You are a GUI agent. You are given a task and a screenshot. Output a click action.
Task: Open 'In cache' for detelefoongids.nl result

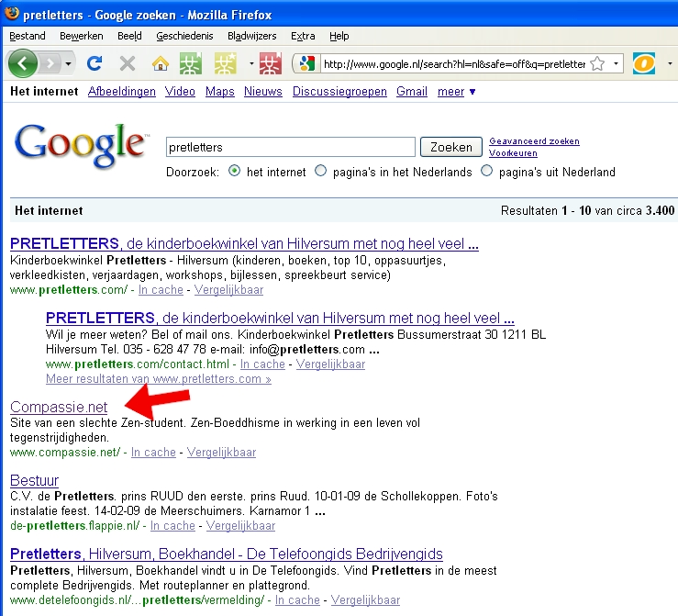coord(297,600)
